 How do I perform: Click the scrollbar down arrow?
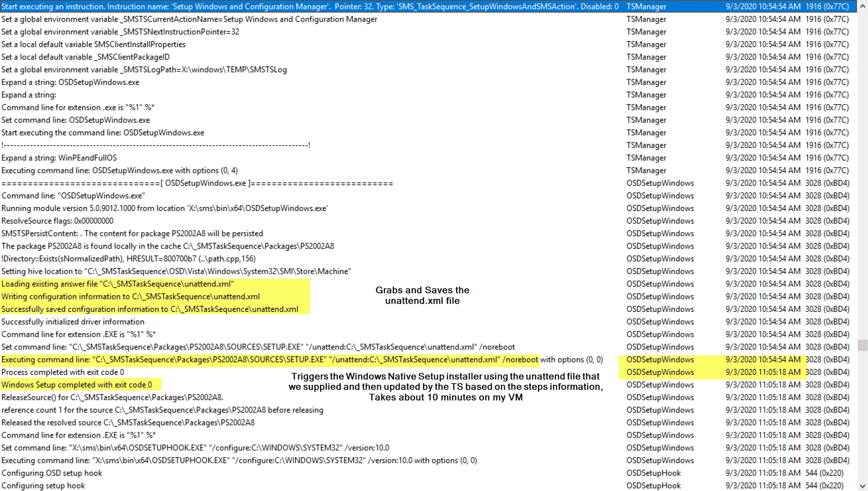(862, 485)
